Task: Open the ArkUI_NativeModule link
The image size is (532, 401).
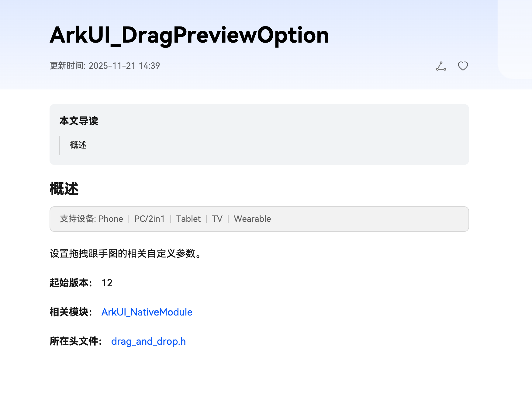Action: (x=147, y=312)
